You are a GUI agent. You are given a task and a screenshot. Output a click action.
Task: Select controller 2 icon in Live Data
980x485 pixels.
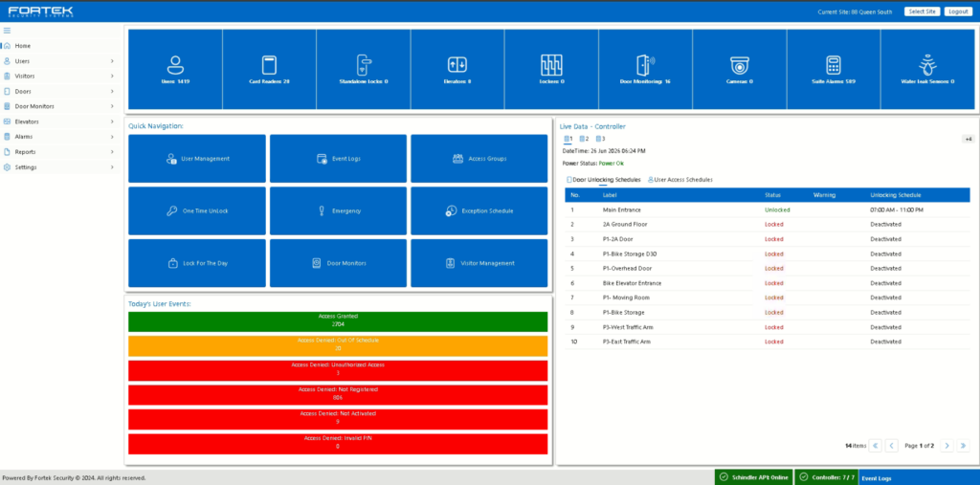[584, 139]
